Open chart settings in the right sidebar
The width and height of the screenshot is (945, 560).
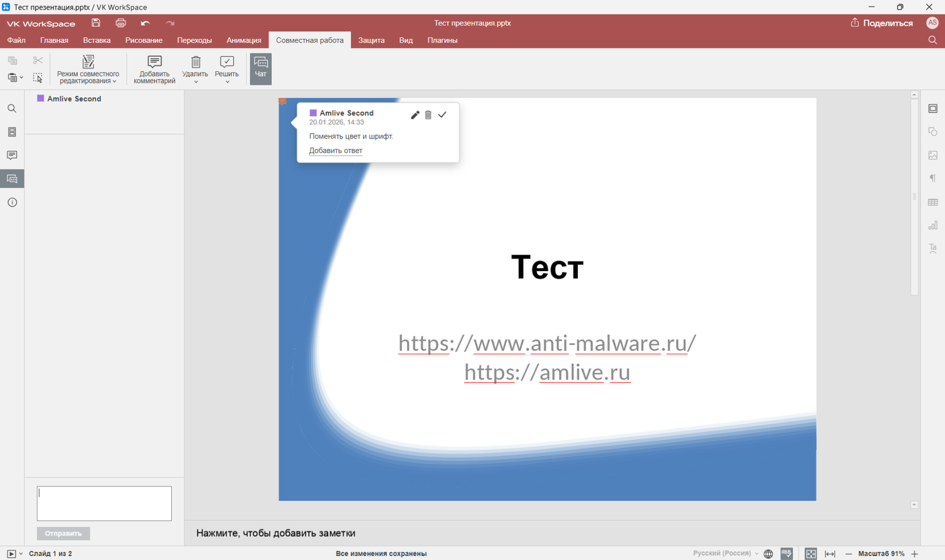click(x=932, y=225)
